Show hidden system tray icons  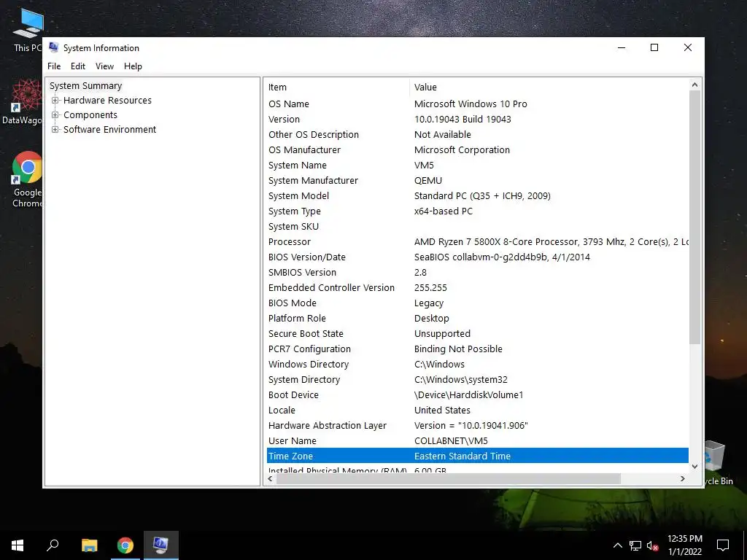tap(617, 545)
